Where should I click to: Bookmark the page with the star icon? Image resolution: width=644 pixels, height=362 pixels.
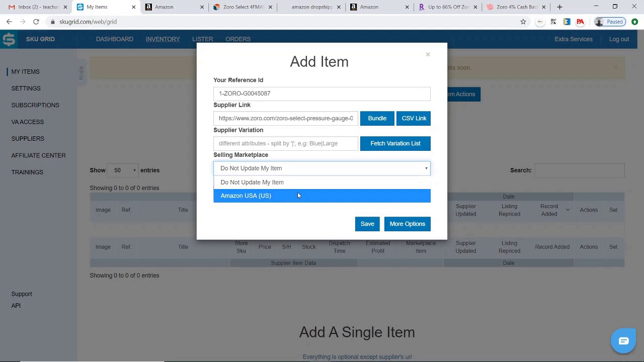523,22
